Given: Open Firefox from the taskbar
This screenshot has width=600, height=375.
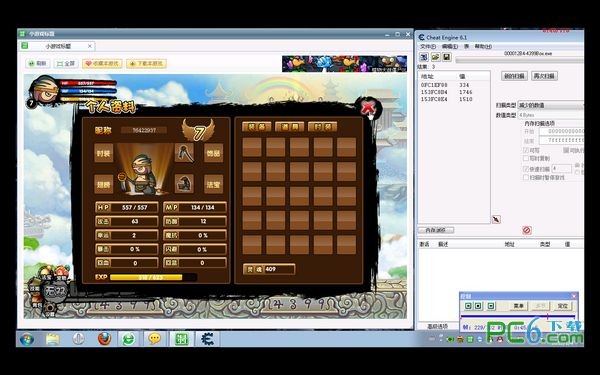Looking at the screenshot, I should (x=104, y=339).
